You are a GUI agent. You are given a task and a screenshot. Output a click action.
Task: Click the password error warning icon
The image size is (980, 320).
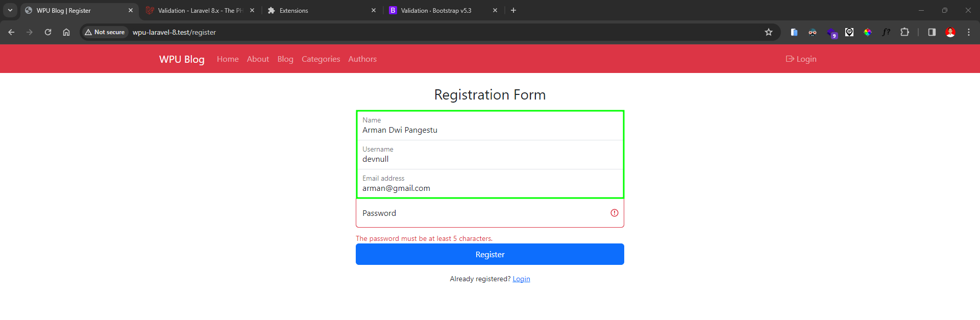pos(614,213)
